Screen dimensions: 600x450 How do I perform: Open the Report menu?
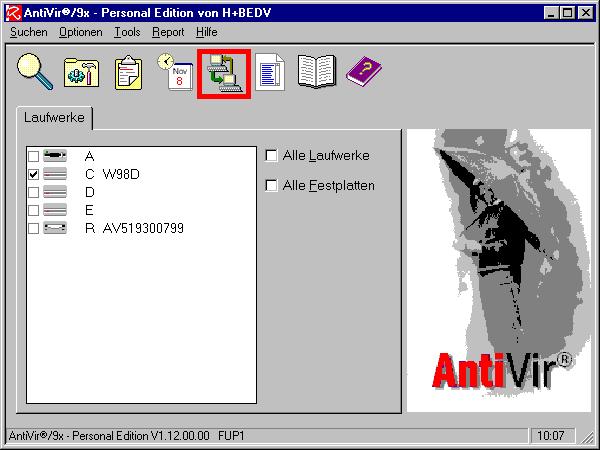point(168,32)
